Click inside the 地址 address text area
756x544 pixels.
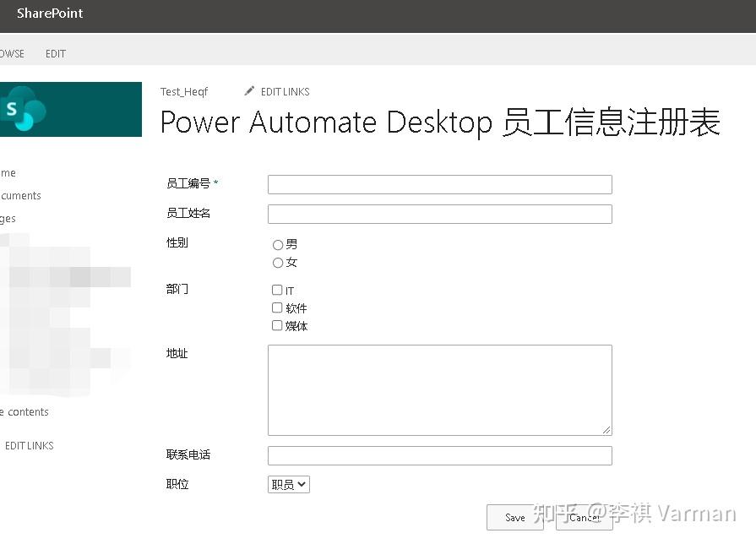(x=438, y=389)
